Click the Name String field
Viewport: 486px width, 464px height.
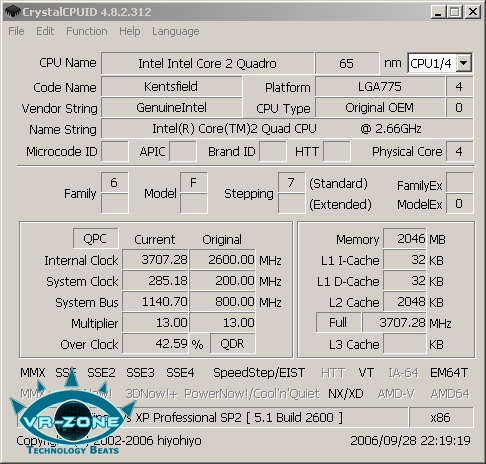pyautogui.click(x=287, y=129)
